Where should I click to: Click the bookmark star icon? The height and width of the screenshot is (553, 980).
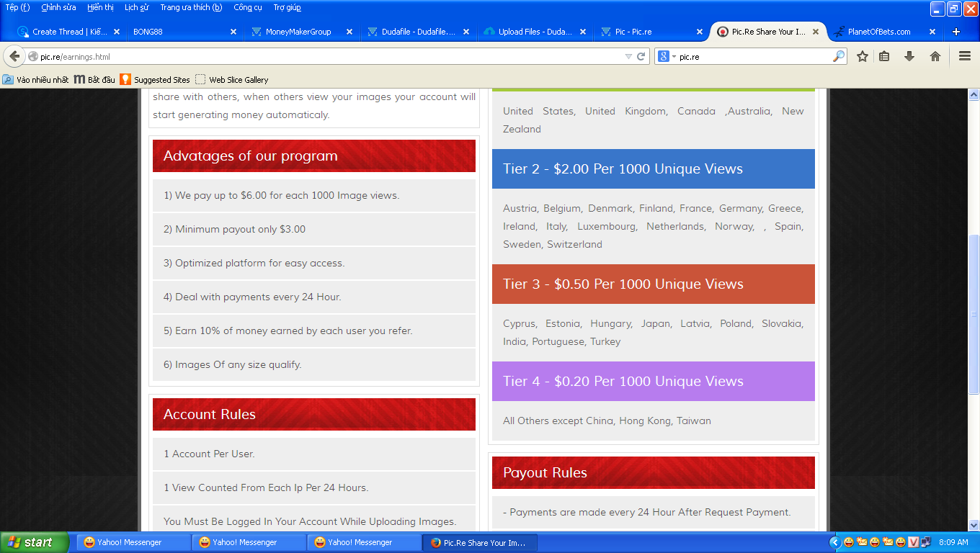[x=862, y=56]
